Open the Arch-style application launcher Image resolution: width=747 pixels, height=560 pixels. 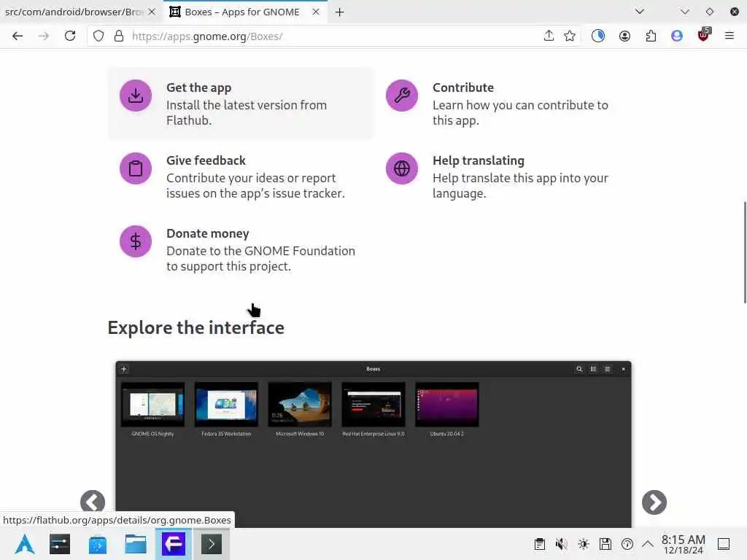click(x=25, y=544)
